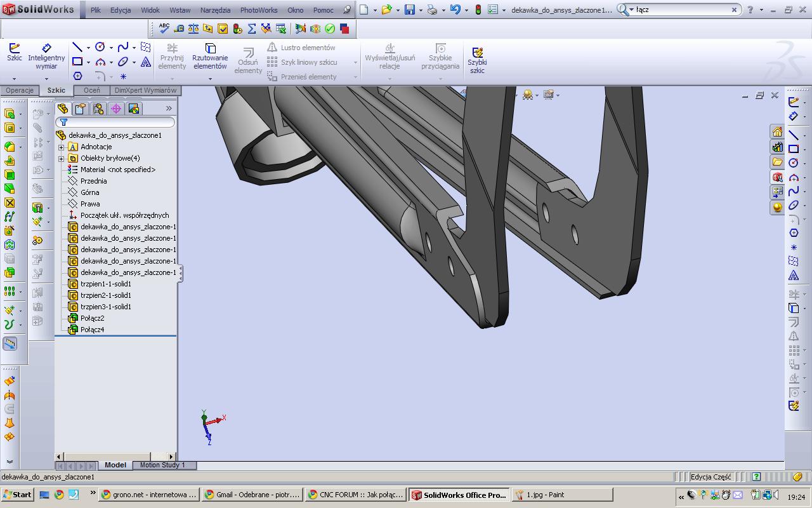Select the Przednia plane in tree

[x=88, y=181]
